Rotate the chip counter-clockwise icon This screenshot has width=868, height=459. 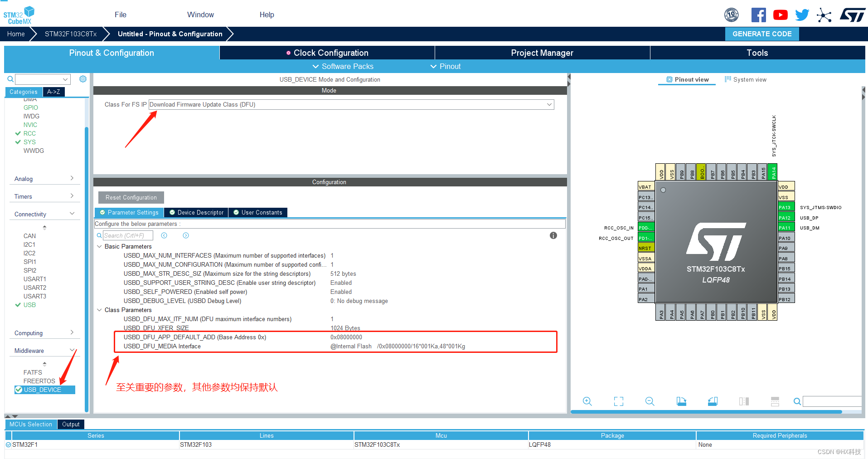tap(713, 401)
